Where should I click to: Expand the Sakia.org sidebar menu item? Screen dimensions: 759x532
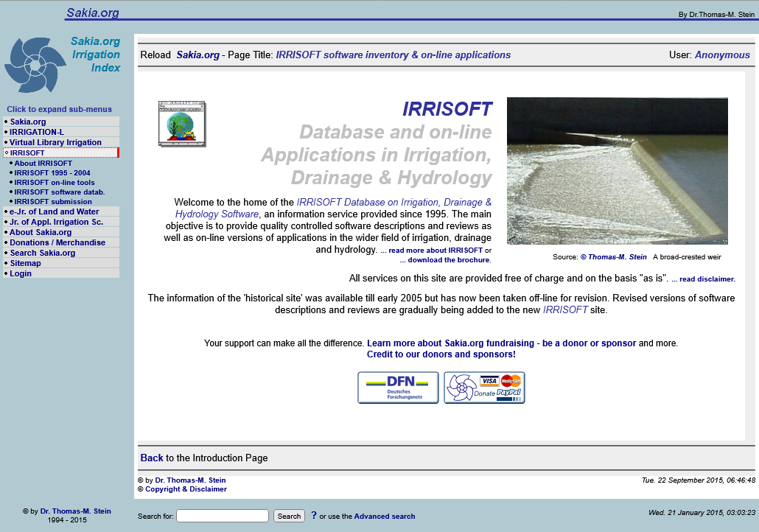(61, 122)
